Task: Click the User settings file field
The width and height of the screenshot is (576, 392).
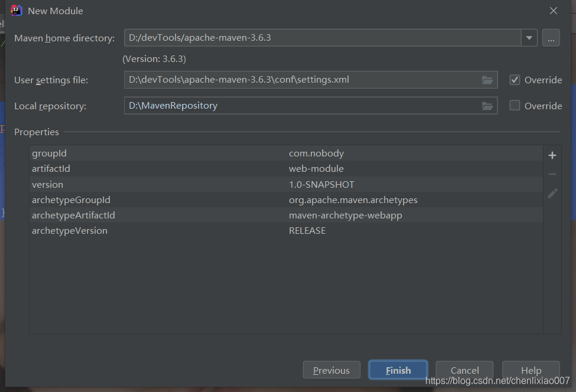Action: coord(311,80)
